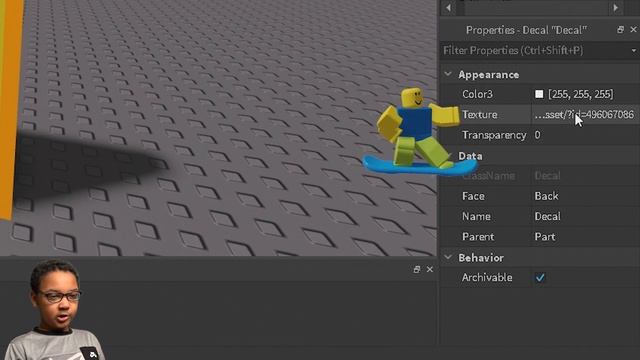Uncheck the Archivable checkbox
The width and height of the screenshot is (640, 360).
click(540, 278)
